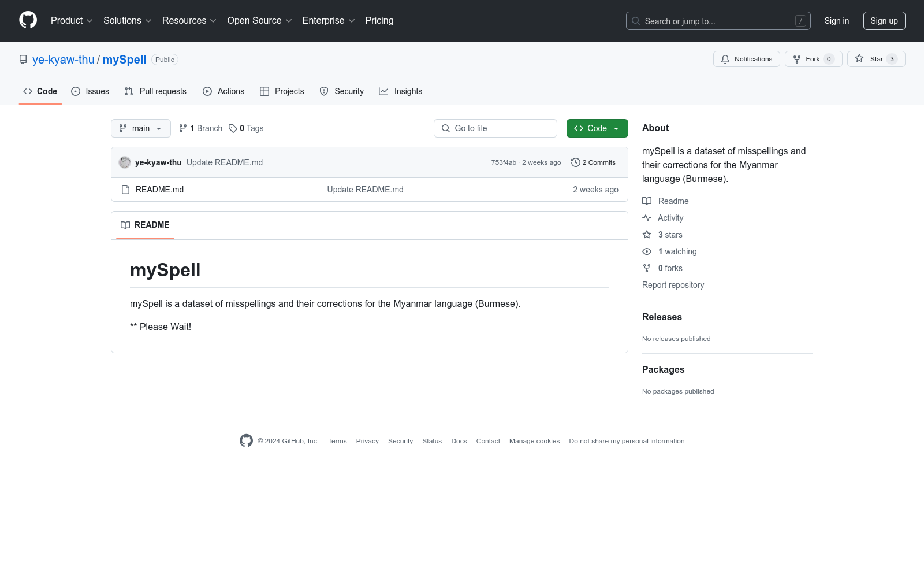924x578 pixels.
Task: Open the Releases heading link
Action: tap(662, 317)
